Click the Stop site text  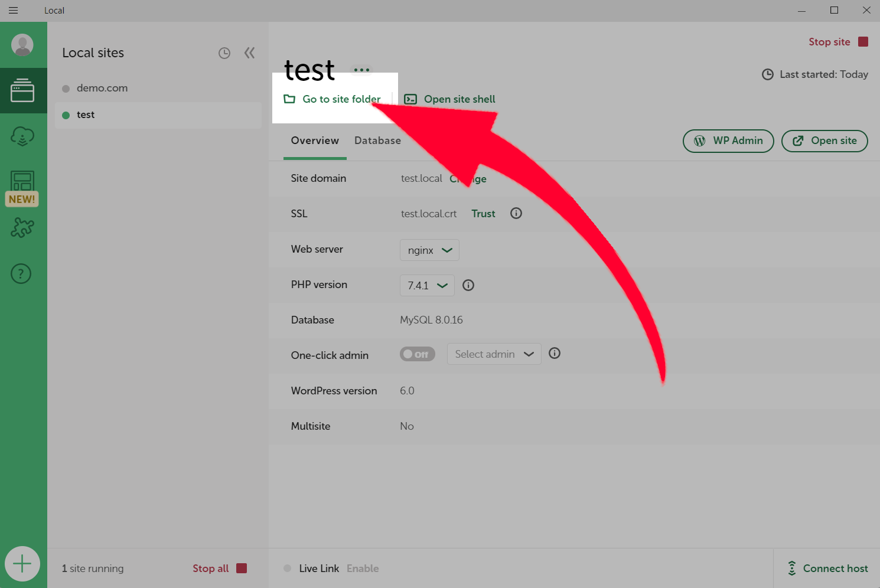click(x=829, y=42)
